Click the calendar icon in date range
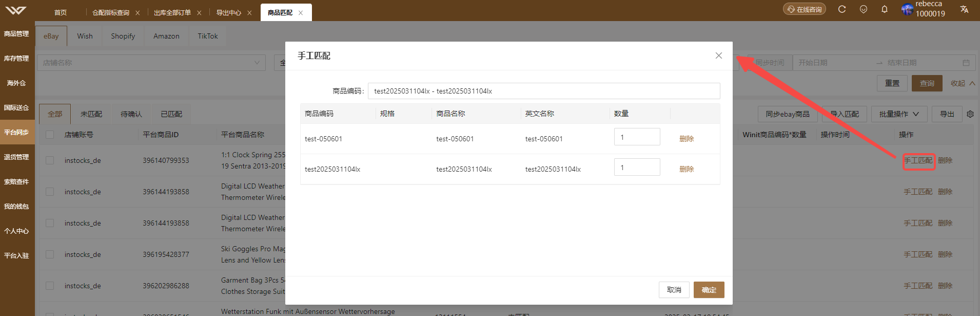 (x=966, y=63)
